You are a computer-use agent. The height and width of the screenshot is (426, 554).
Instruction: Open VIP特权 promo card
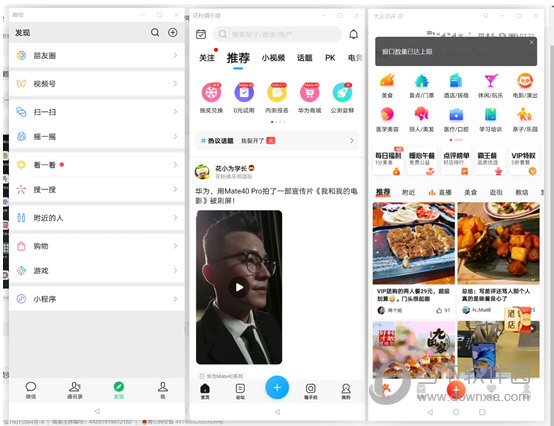[x=524, y=161]
